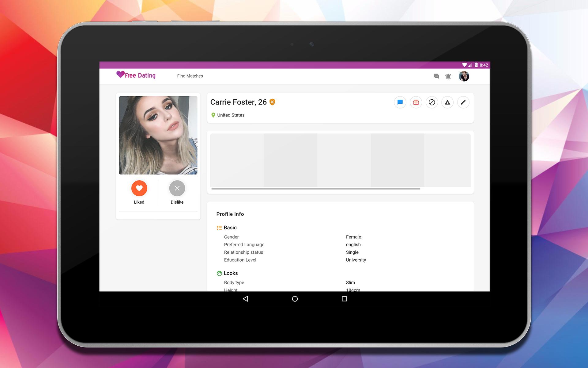The image size is (588, 368).
Task: Click the Body type label
Action: (234, 283)
